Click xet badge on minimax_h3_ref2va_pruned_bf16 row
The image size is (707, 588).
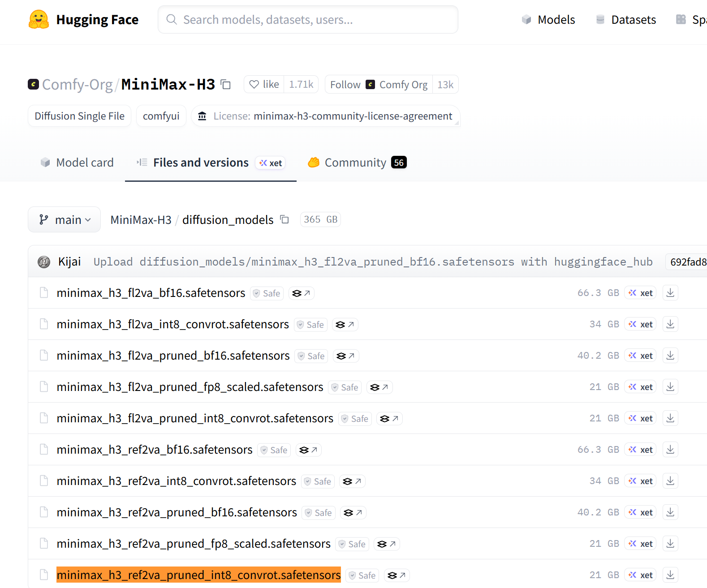[640, 512]
